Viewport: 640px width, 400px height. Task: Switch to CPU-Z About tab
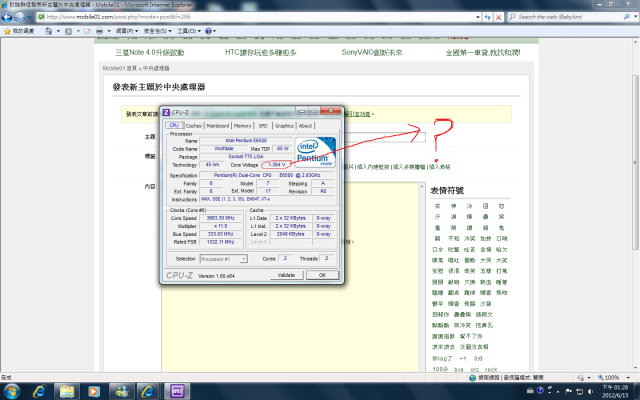[x=305, y=126]
